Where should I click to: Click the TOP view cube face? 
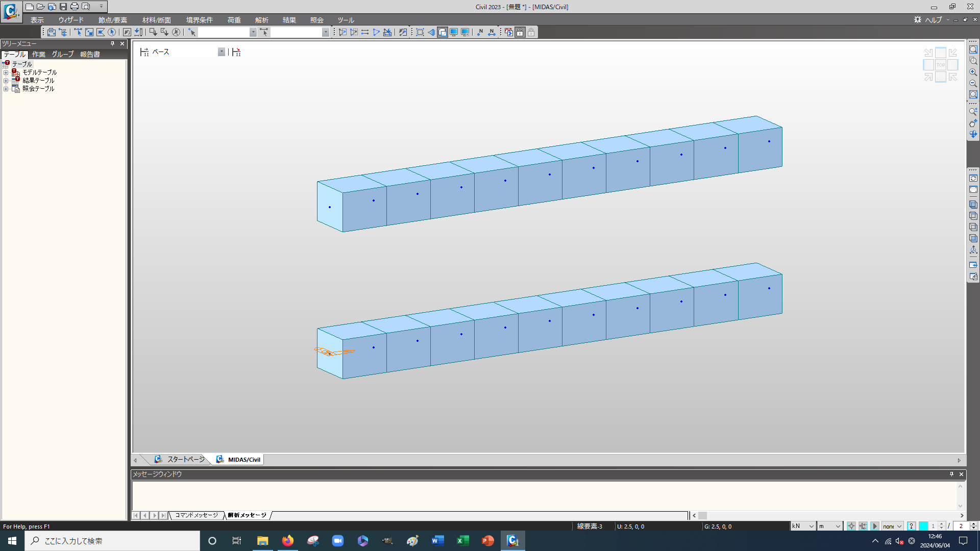pos(941,65)
